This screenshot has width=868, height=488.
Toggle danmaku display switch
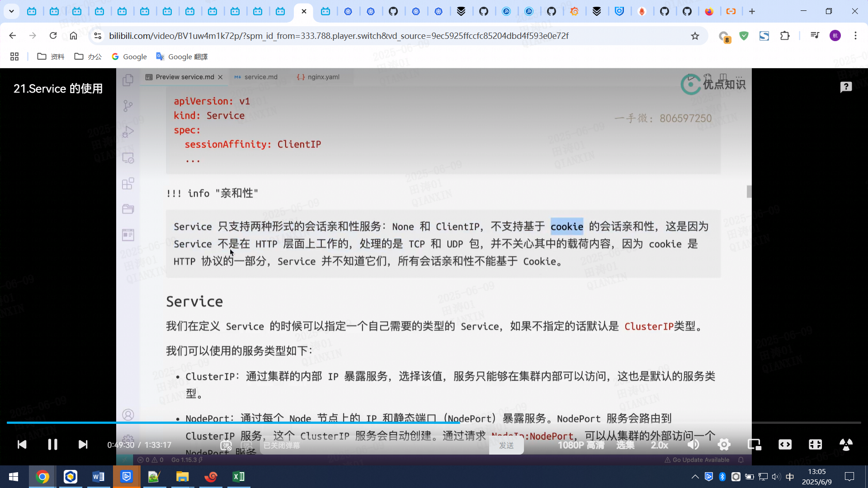(x=226, y=446)
